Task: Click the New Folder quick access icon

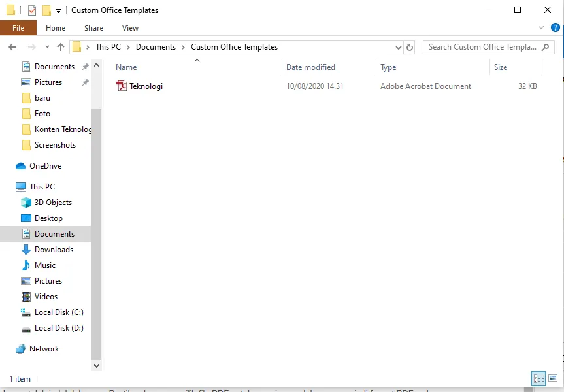Action: (46, 10)
